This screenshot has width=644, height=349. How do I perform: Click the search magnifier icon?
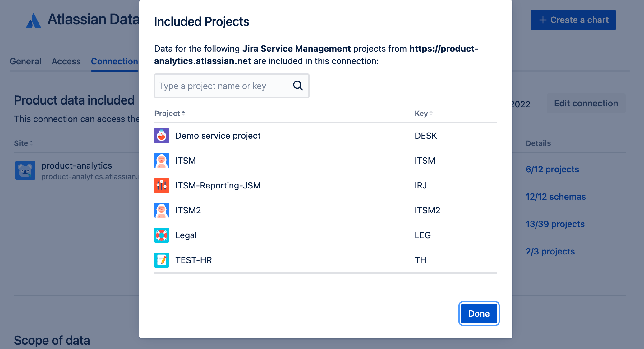click(x=298, y=86)
